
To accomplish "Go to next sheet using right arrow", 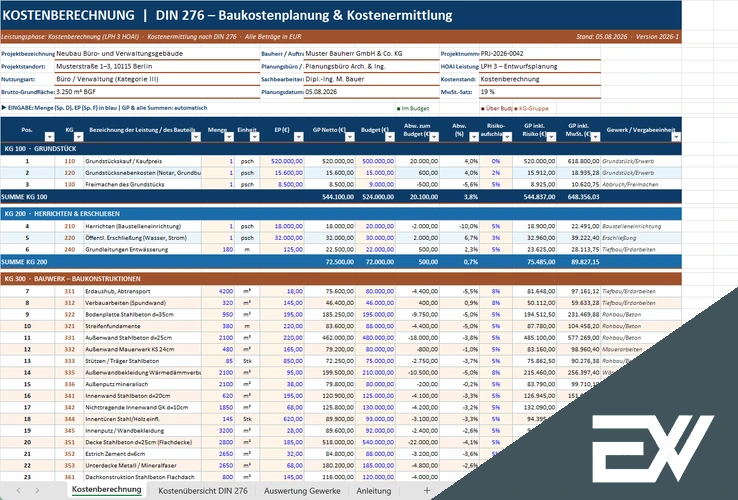I will coord(37,491).
